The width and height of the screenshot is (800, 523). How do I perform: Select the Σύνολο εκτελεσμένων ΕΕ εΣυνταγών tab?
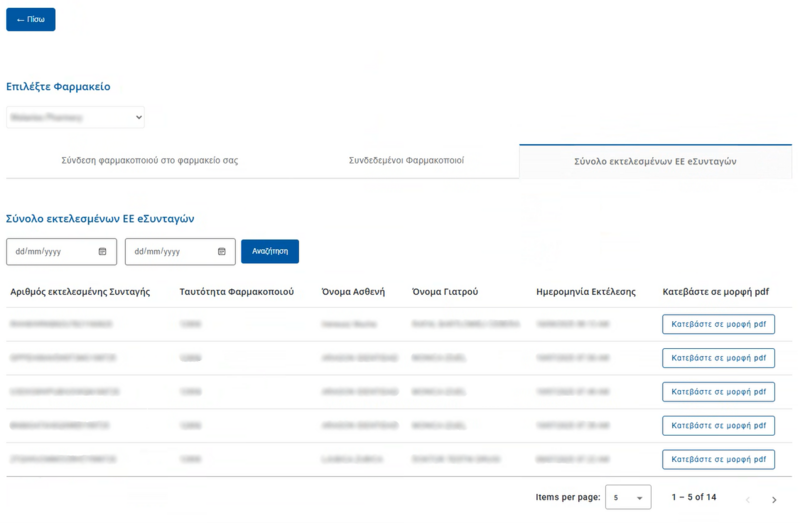656,161
